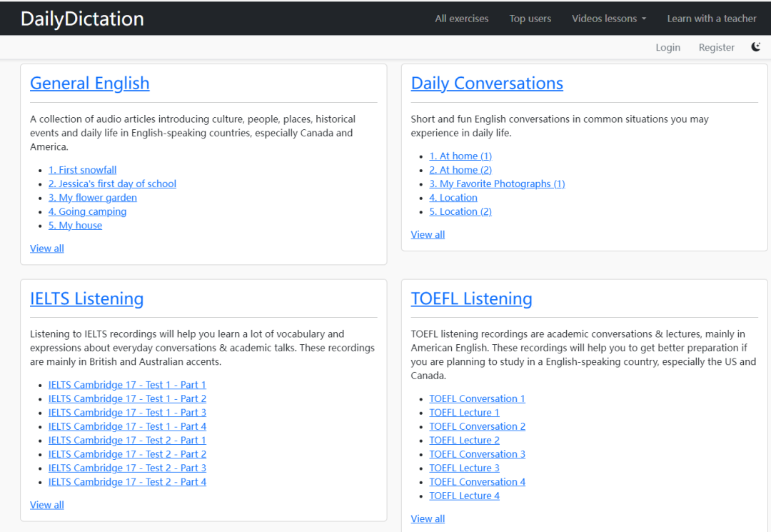Screen dimensions: 771x532
Task: Select TOEFL Conversation 2
Action: click(x=477, y=426)
